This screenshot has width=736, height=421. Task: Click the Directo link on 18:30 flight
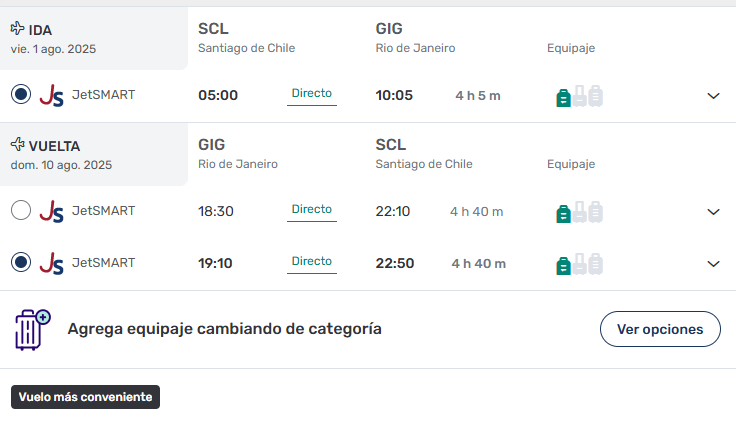[312, 209]
